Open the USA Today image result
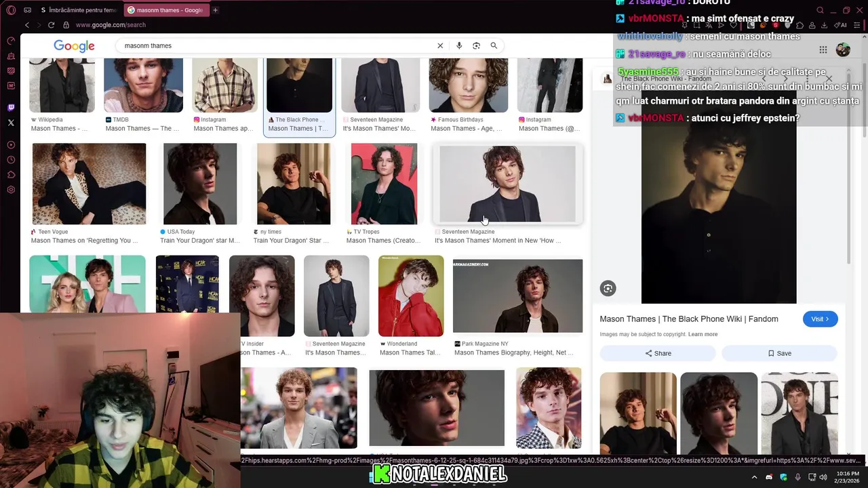Viewport: 868px width, 488px height. pos(200,184)
